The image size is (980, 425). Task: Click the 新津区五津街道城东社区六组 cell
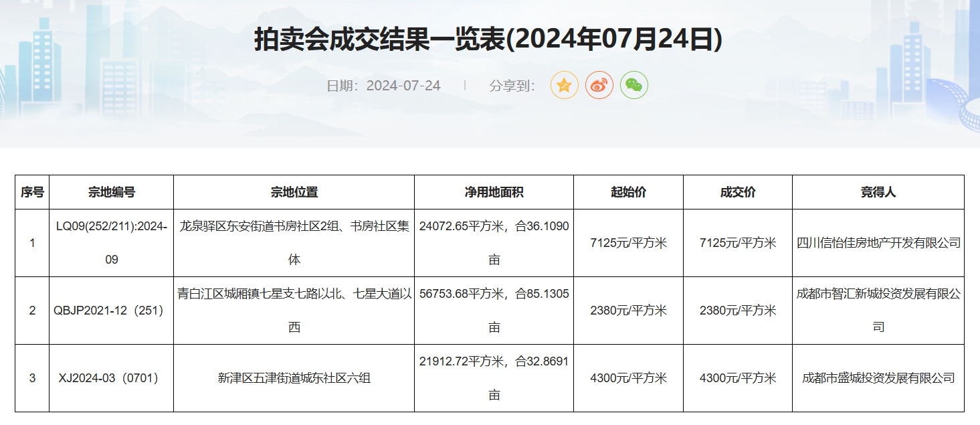294,378
